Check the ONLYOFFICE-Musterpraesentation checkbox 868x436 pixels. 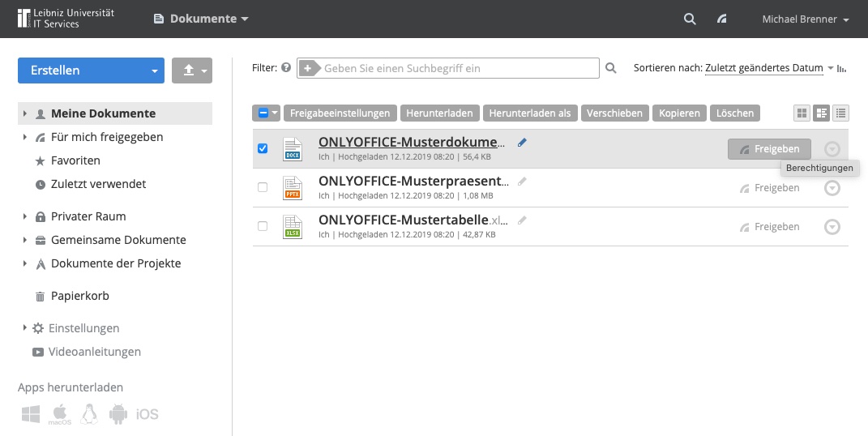click(263, 187)
